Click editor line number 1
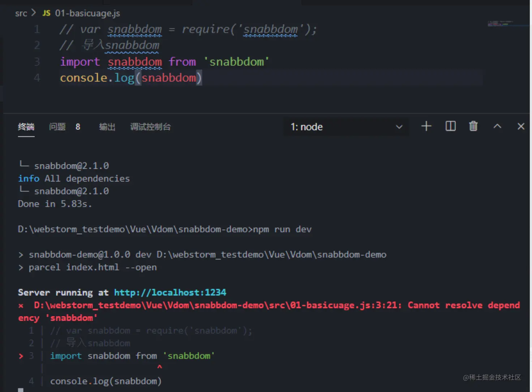Viewport: 532px width, 392px height. [37, 29]
